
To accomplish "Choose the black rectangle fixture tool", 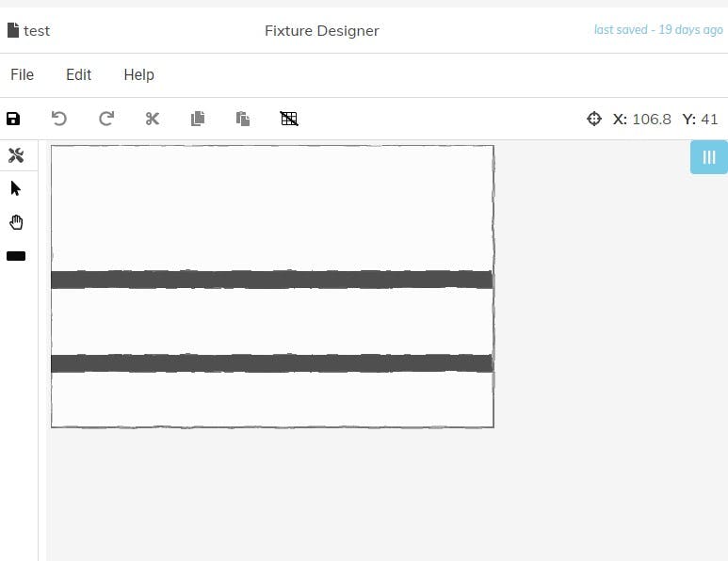I will pos(16,256).
